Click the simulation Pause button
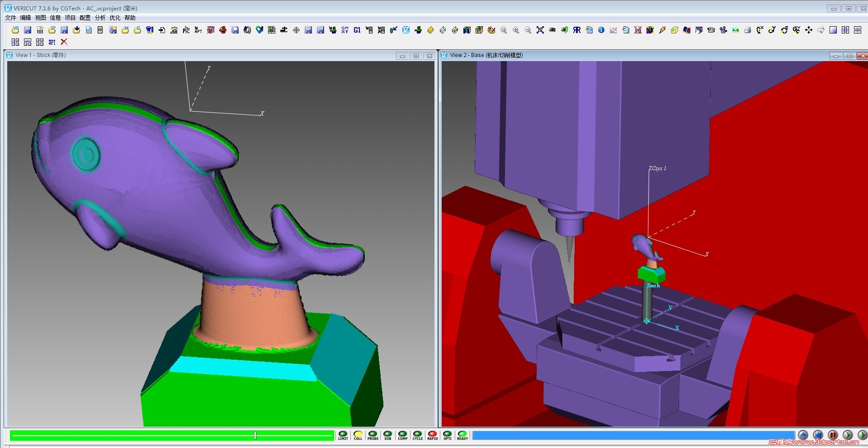This screenshot has height=448, width=868. 833,435
